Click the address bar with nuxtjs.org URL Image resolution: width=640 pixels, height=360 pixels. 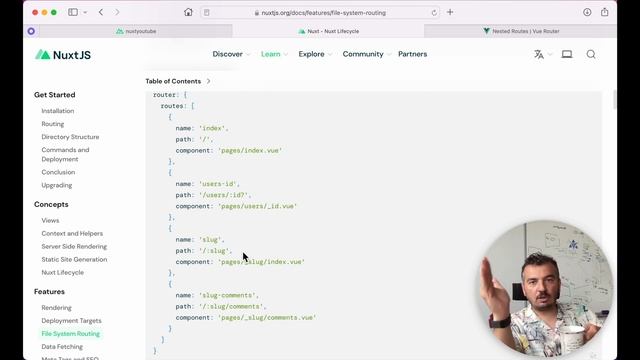(x=320, y=13)
